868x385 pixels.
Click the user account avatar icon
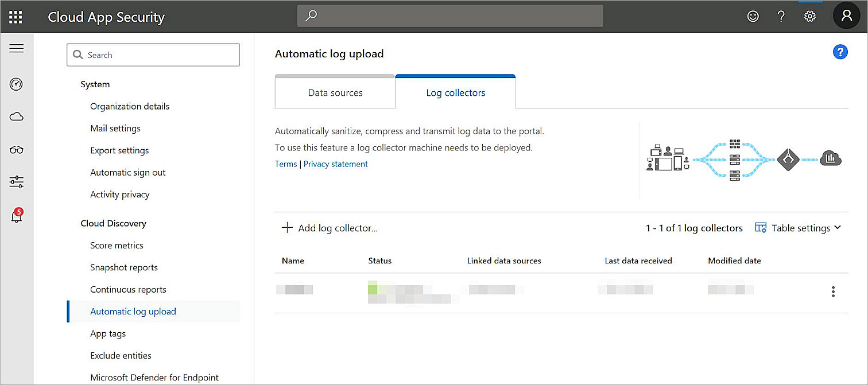(x=846, y=16)
